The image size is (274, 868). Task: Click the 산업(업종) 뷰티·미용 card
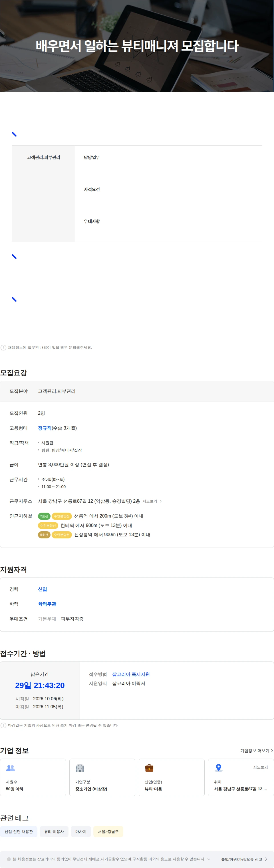pyautogui.click(x=172, y=777)
